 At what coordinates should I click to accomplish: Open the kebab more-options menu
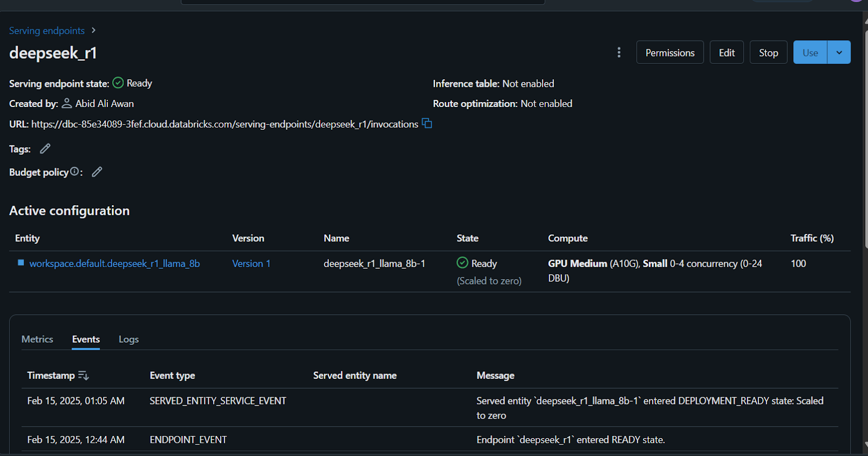coord(619,53)
